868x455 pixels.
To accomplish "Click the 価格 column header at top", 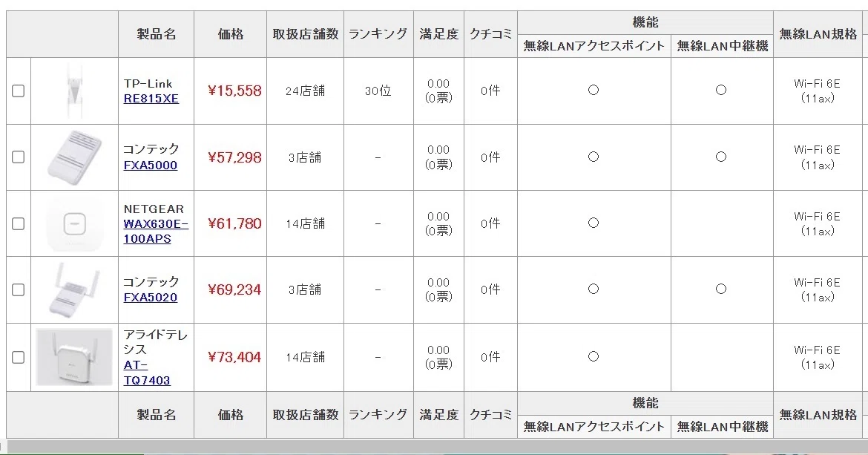I will [x=230, y=34].
